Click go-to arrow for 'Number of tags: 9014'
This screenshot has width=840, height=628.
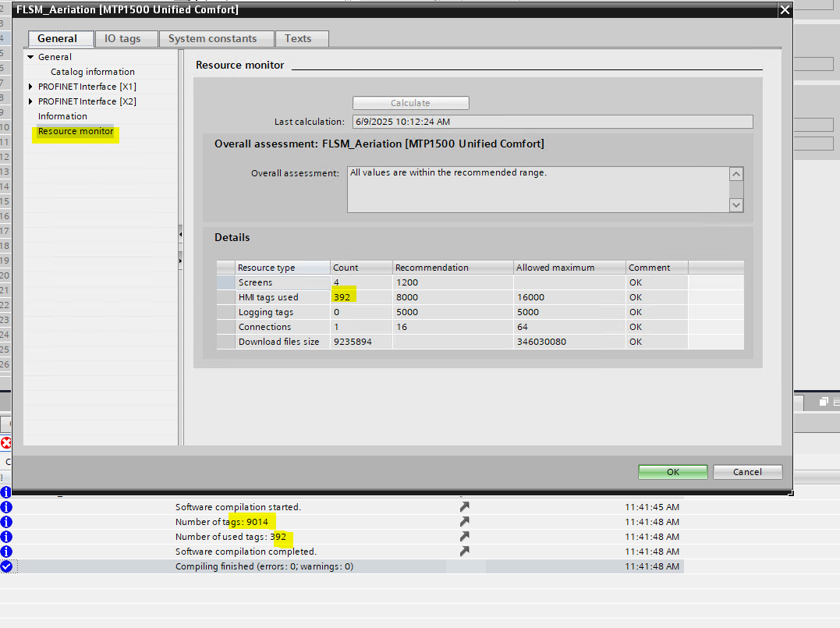click(465, 522)
